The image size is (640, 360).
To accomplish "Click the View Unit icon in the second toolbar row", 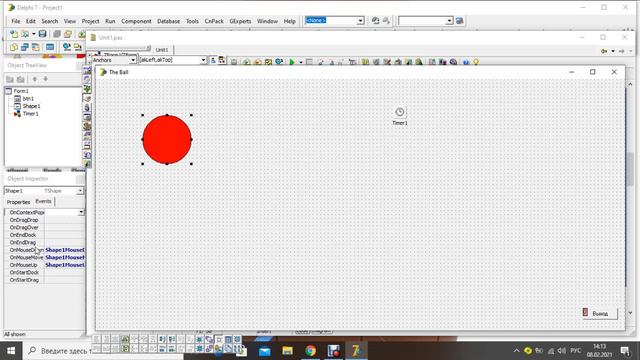I will tap(14, 47).
